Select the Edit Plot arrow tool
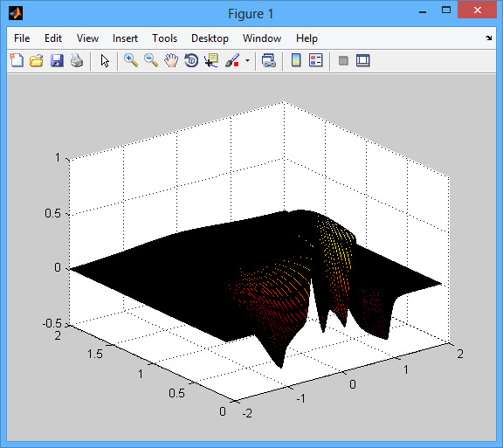This screenshot has height=448, width=503. click(105, 60)
